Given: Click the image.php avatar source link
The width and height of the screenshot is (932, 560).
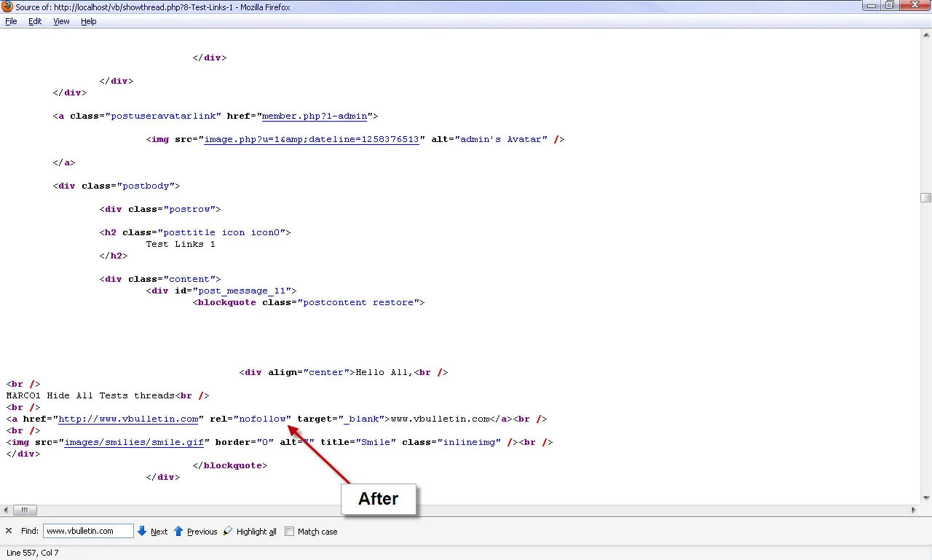Looking at the screenshot, I should [x=311, y=139].
